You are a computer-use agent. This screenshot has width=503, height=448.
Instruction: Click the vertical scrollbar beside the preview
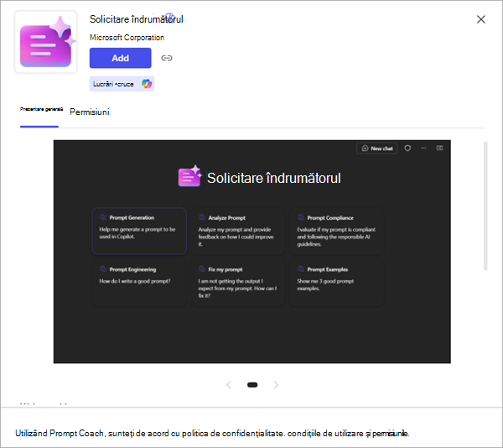point(485,206)
